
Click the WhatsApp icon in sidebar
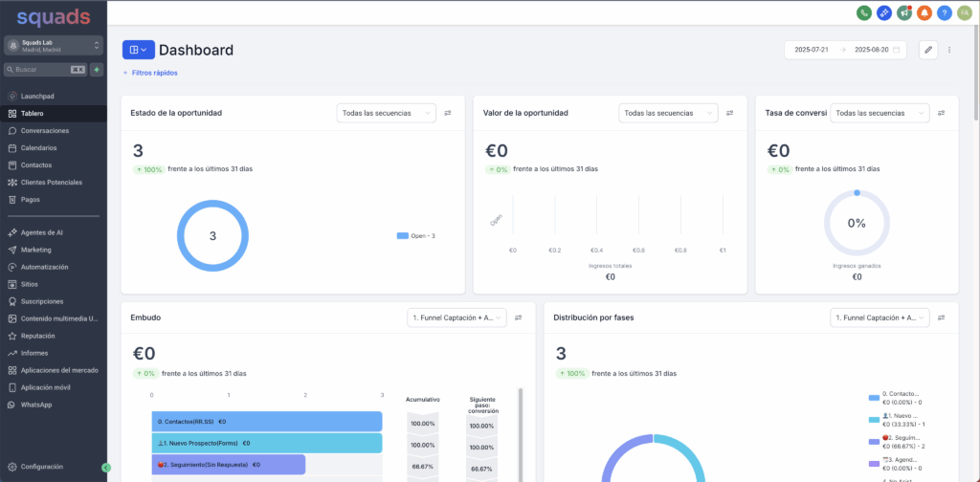click(x=12, y=405)
